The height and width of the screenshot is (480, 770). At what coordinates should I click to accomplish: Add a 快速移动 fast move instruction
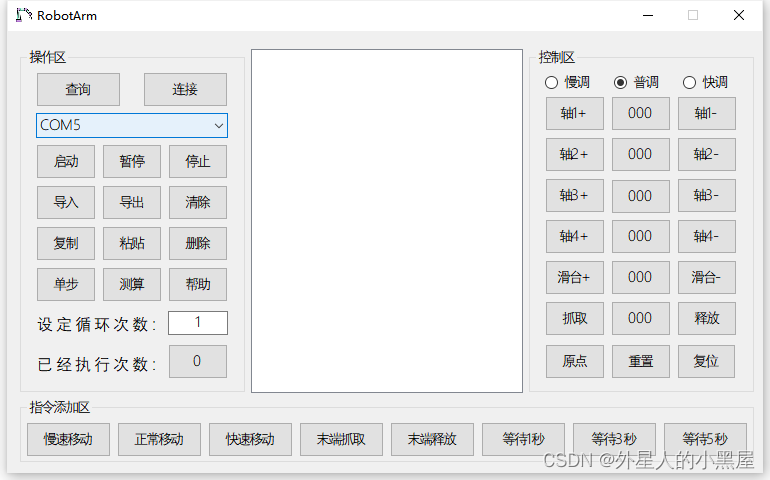tap(250, 439)
